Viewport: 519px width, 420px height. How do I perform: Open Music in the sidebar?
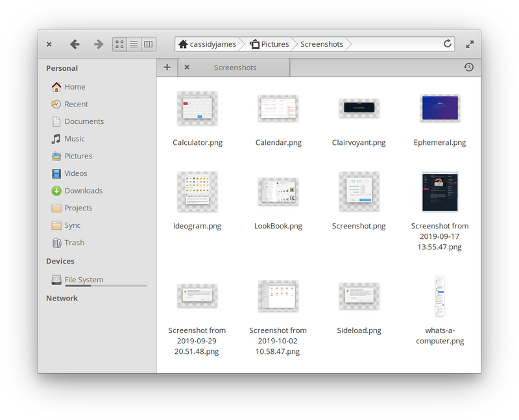96,139
